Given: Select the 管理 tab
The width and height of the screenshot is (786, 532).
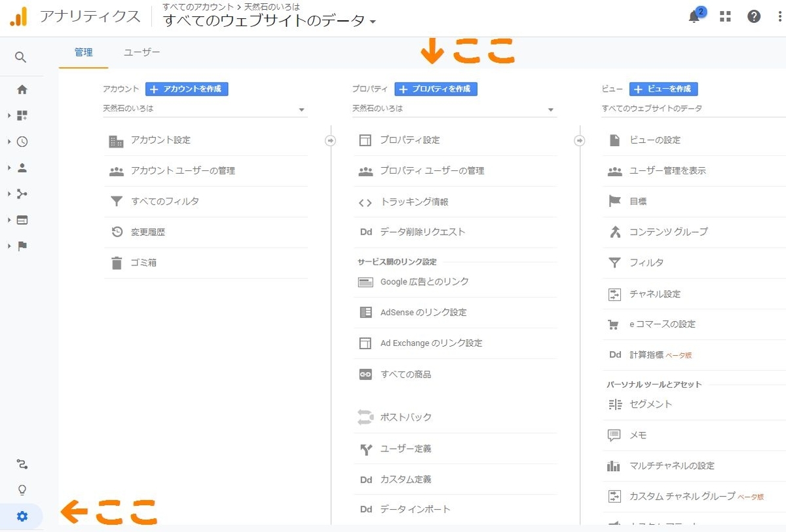Looking at the screenshot, I should point(83,52).
